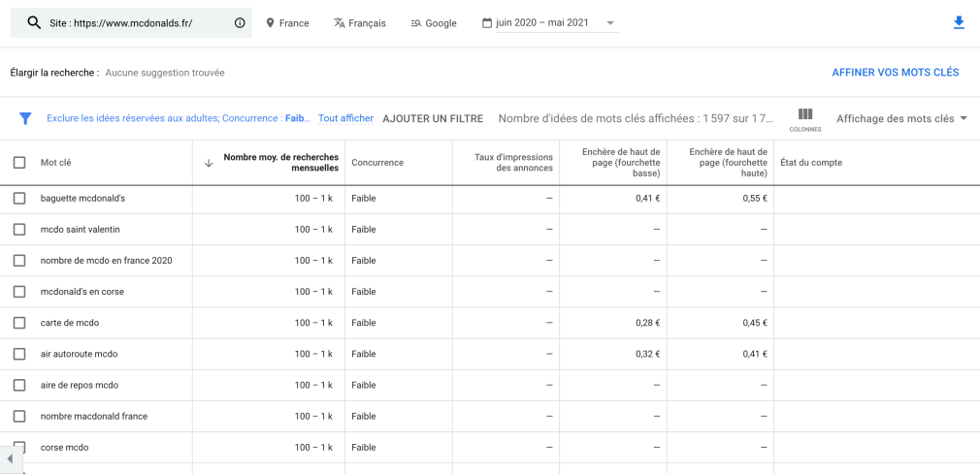Check the nombre macdonald france checkbox

19,416
